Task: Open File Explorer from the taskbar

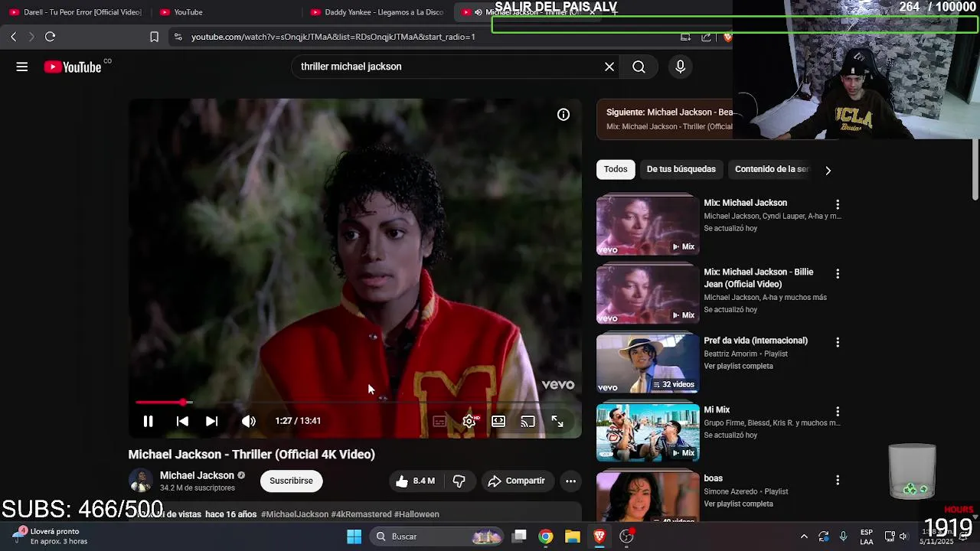Action: tap(573, 536)
